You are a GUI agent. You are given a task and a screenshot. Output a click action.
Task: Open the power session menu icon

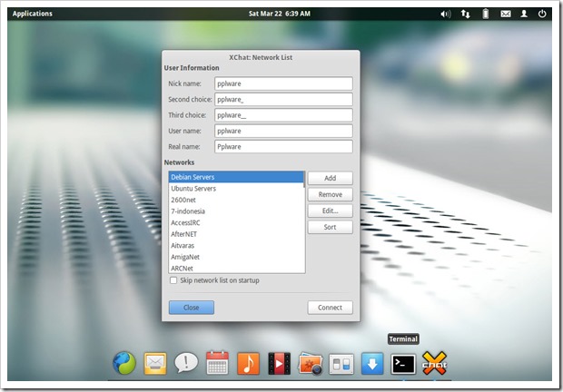click(x=542, y=14)
